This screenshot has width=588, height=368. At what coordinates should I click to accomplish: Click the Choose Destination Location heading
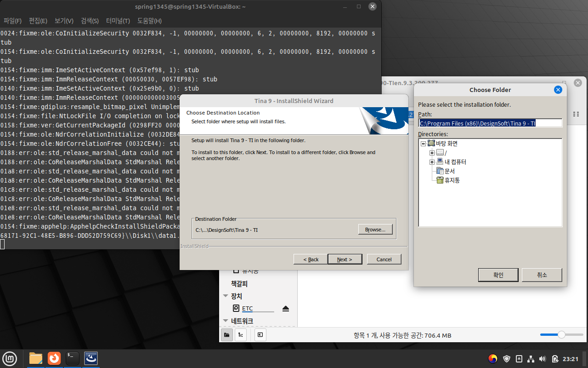pos(223,113)
